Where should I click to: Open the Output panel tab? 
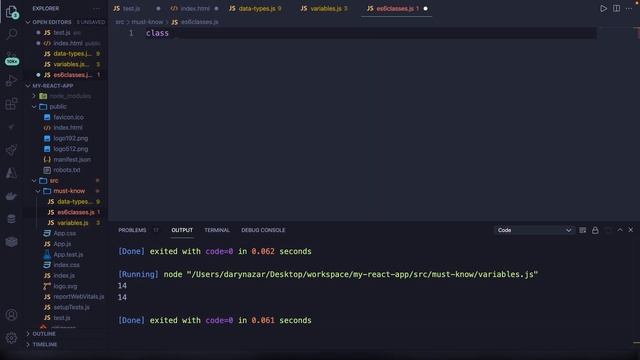pyautogui.click(x=182, y=230)
